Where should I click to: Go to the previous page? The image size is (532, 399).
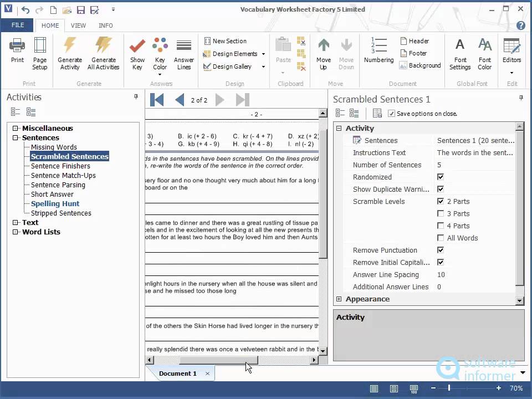180,100
